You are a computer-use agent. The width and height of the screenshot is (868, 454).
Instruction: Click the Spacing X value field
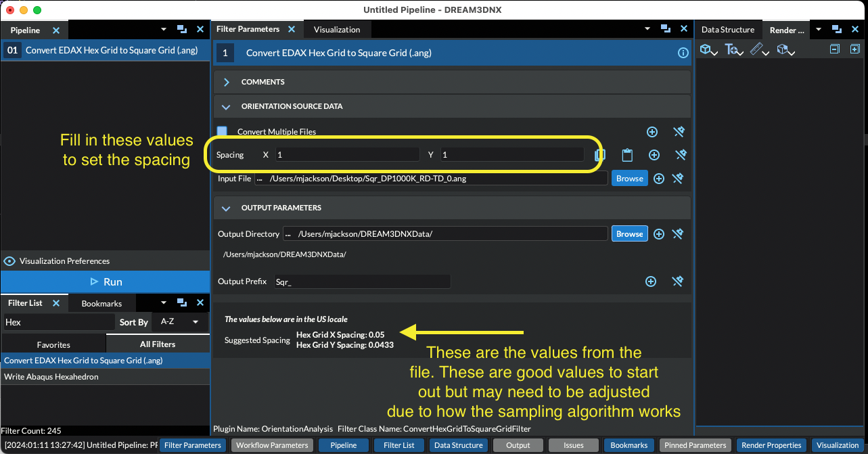pos(347,155)
